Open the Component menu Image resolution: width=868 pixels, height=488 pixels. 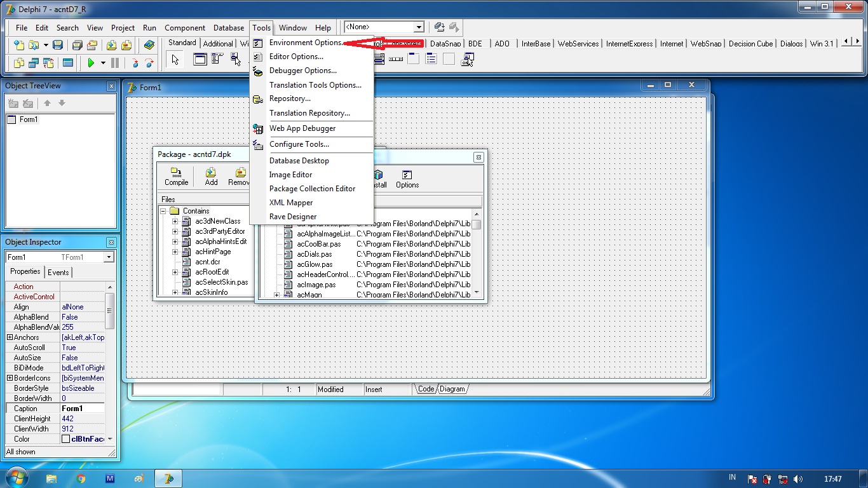point(185,27)
